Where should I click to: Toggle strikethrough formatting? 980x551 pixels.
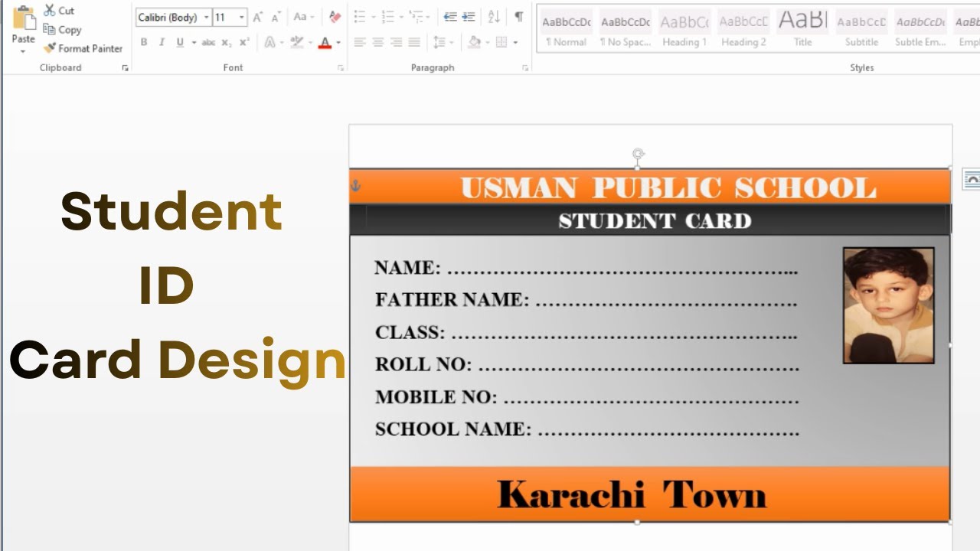coord(208,43)
